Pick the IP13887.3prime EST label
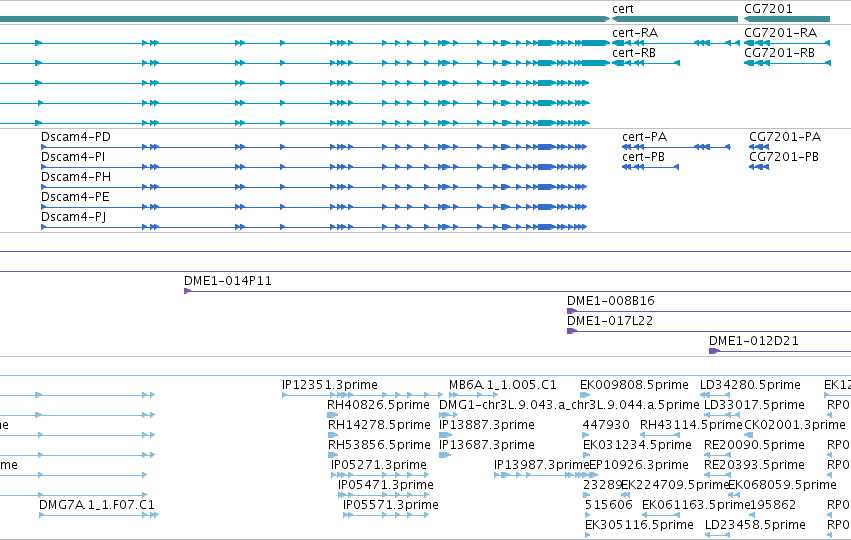This screenshot has height=540, width=851. click(487, 425)
